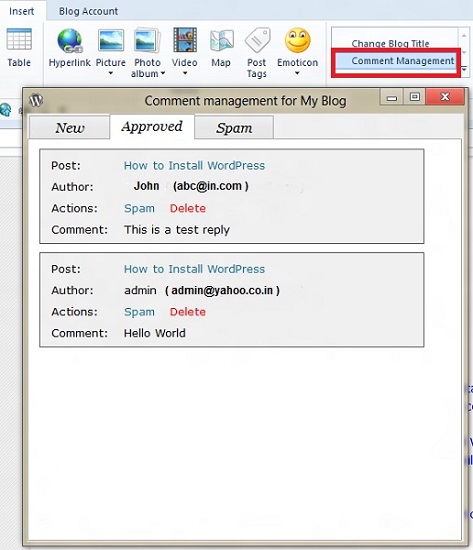Screen dimensions: 473x550
Task: Select the Approved comments tab
Action: pos(152,127)
